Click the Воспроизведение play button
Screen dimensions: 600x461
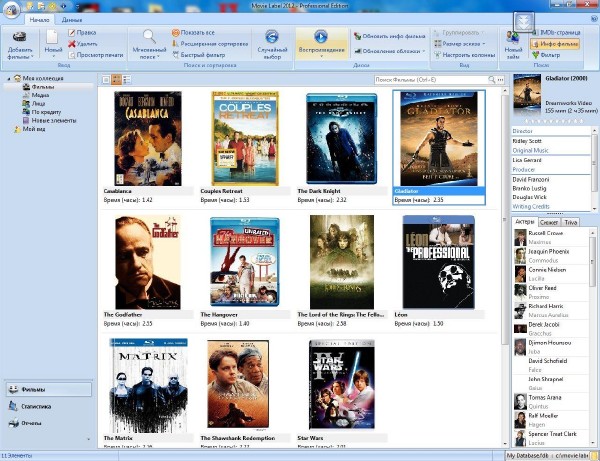(321, 43)
